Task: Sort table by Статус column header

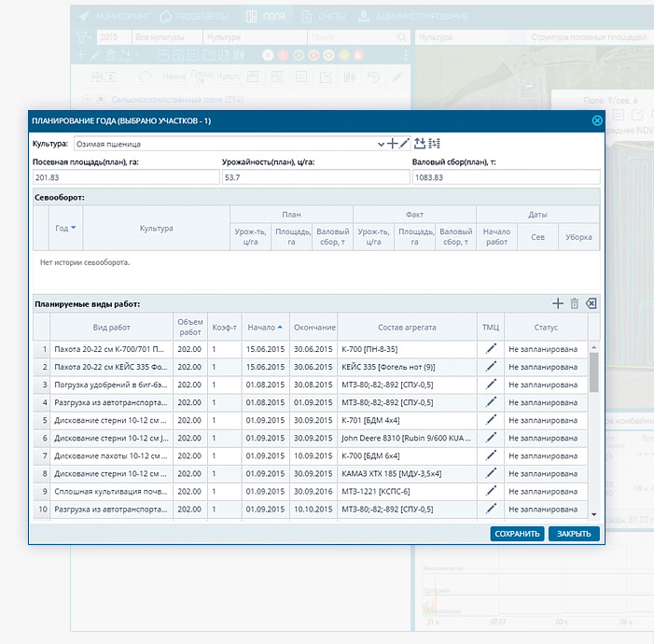Action: coord(546,328)
